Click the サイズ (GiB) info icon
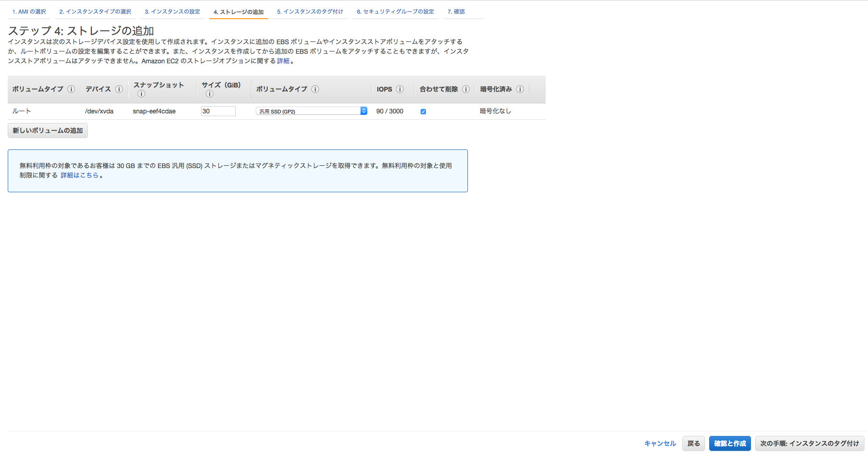868x456 pixels. coord(210,94)
